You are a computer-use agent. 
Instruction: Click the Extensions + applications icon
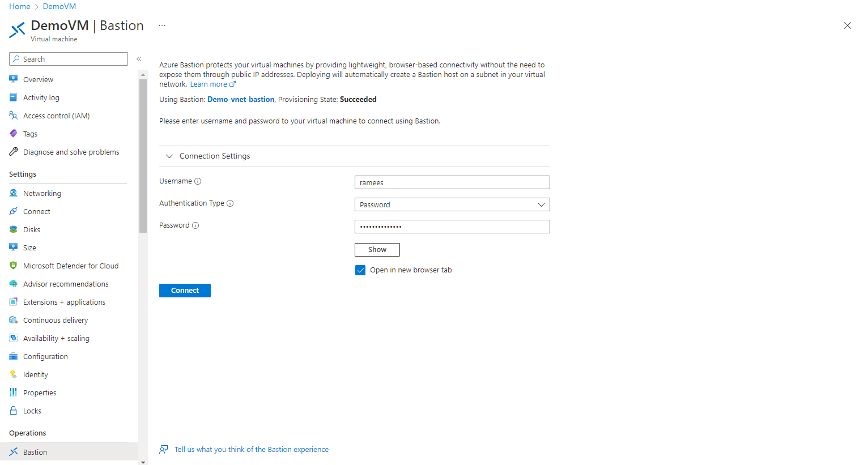coord(14,302)
